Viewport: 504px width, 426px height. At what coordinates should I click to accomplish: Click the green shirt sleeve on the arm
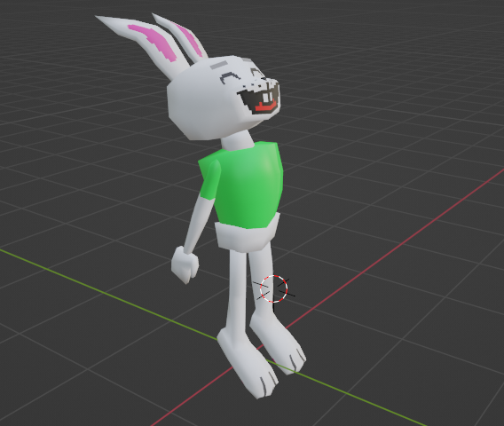(209, 178)
